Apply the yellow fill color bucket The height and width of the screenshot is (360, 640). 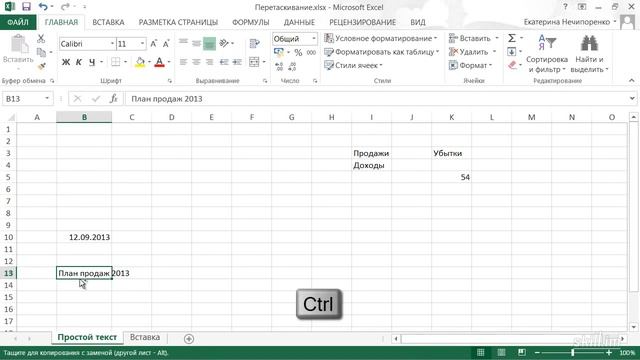click(x=140, y=62)
